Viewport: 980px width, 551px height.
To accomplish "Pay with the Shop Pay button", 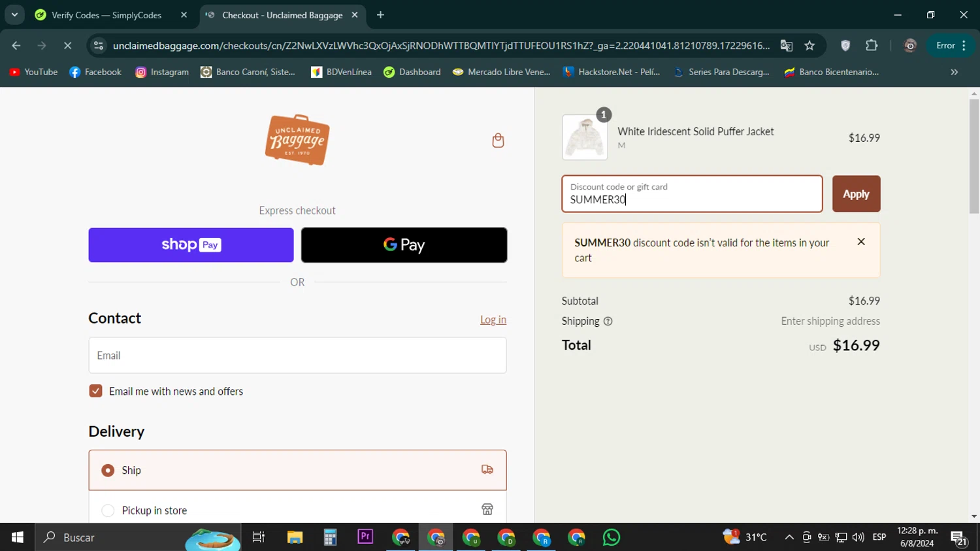I will 191,245.
